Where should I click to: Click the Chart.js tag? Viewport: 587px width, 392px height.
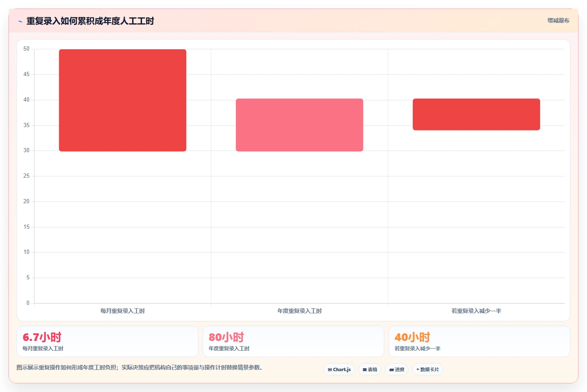coord(339,369)
